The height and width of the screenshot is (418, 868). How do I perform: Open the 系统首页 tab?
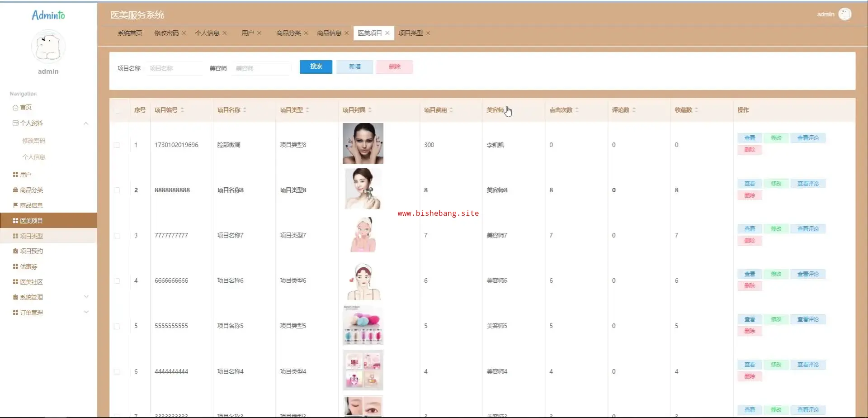pyautogui.click(x=130, y=33)
